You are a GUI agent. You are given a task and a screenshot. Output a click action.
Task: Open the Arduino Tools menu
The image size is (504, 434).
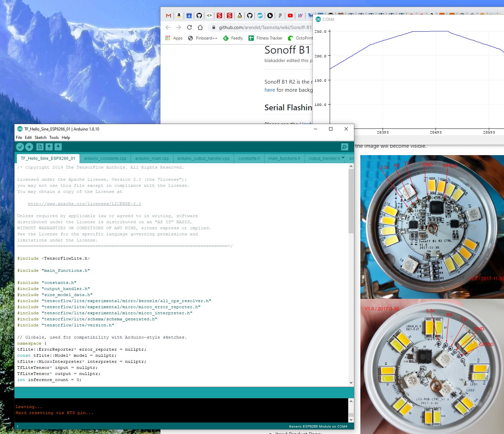[x=54, y=138]
